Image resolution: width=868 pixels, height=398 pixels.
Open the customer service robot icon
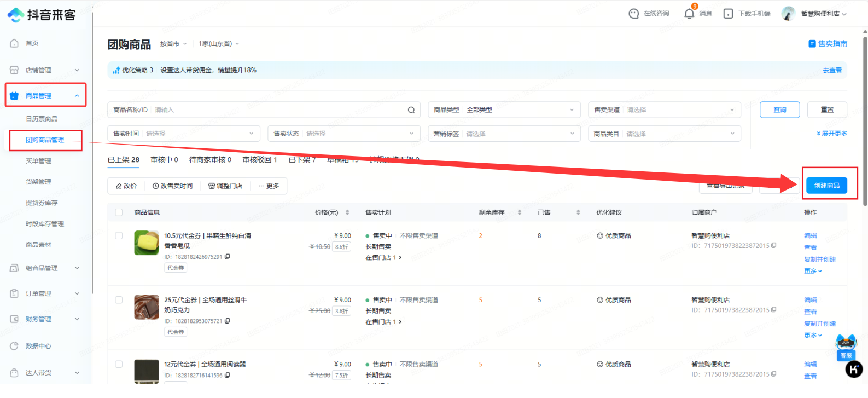click(846, 345)
